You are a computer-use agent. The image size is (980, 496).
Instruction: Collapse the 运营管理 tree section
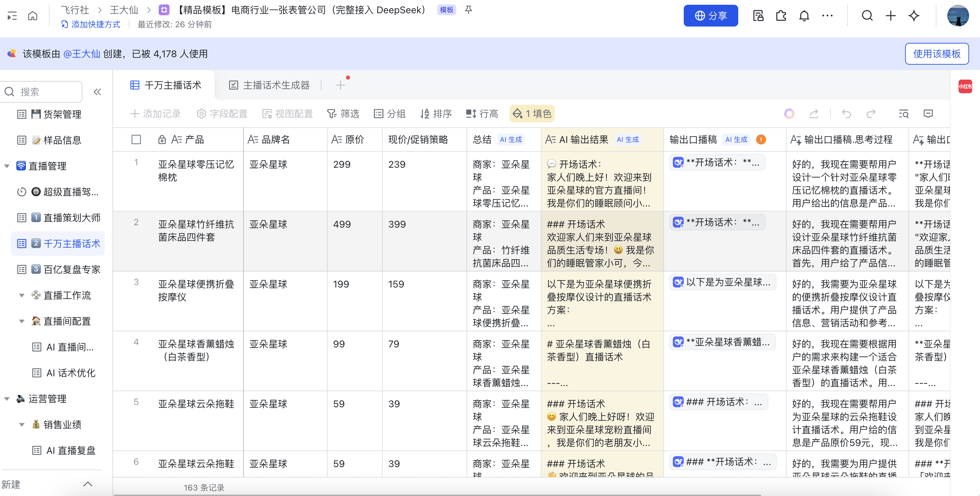point(7,399)
